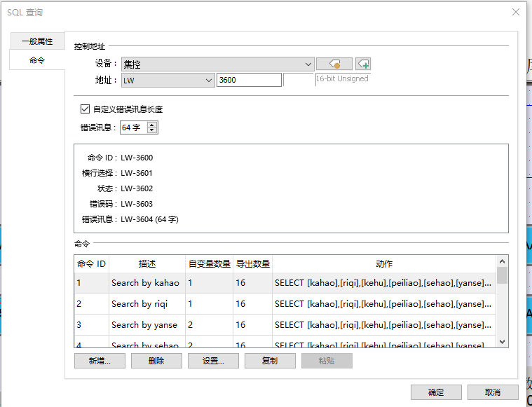Click the add new tag icon
This screenshot has width=532, height=407.
(x=363, y=64)
